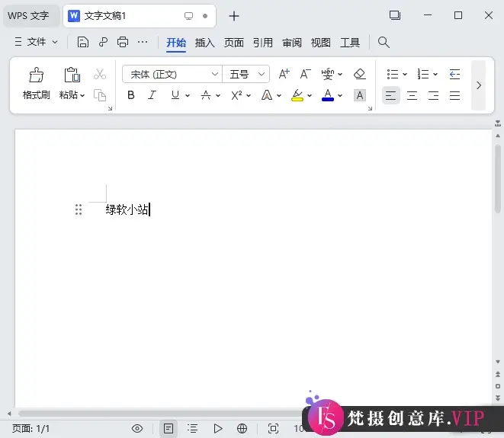504x438 pixels.
Task: Click the Cut scissors icon
Action: (x=100, y=74)
